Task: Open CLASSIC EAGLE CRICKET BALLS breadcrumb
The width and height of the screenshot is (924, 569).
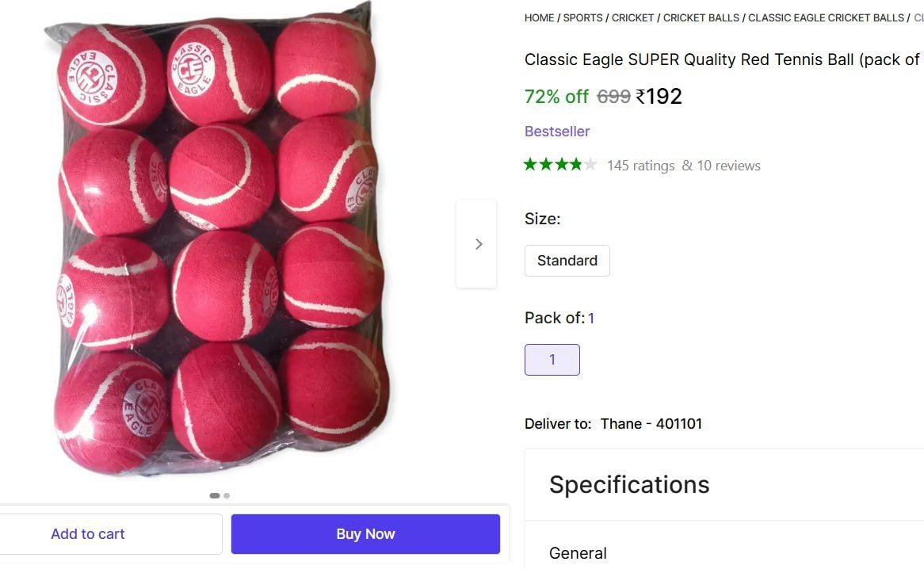Action: click(x=826, y=17)
